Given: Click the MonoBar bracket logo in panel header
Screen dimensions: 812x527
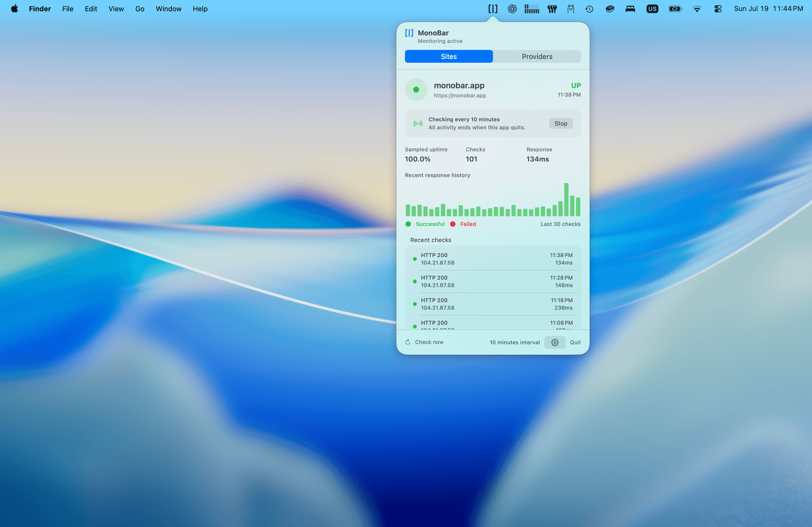Looking at the screenshot, I should point(409,33).
